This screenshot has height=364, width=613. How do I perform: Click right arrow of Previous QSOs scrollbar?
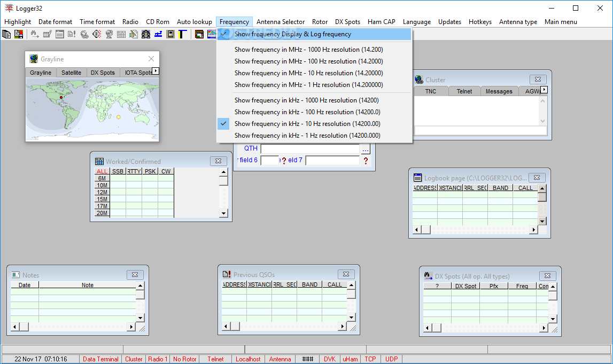point(343,326)
